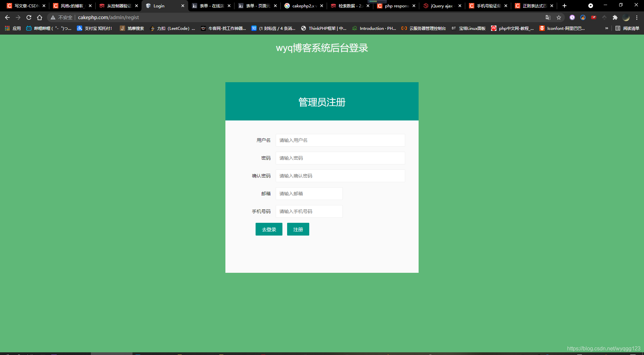Image resolution: width=644 pixels, height=355 pixels.
Task: Open the php中文网 bookmark
Action: click(512, 29)
